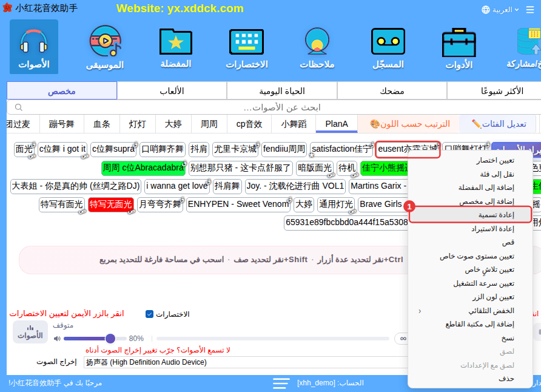Play the fendiiu周周 sound button
This screenshot has height=392, width=541.
pos(284,149)
